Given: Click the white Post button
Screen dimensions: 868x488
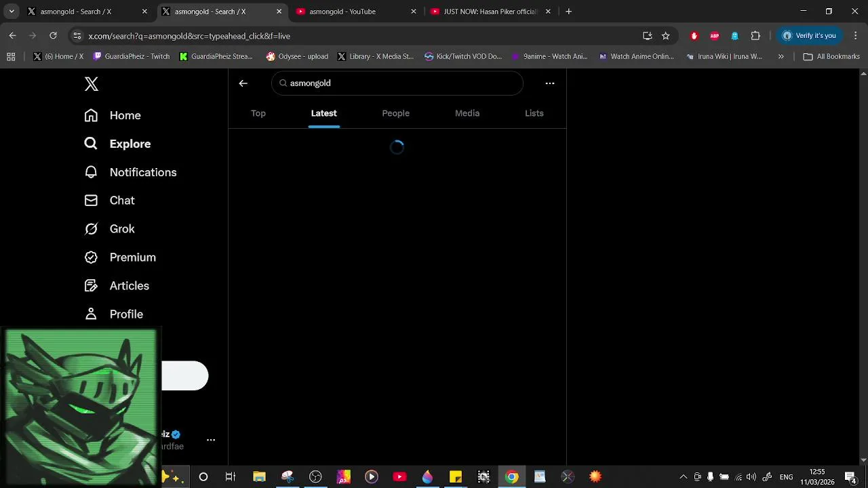Looking at the screenshot, I should (184, 375).
